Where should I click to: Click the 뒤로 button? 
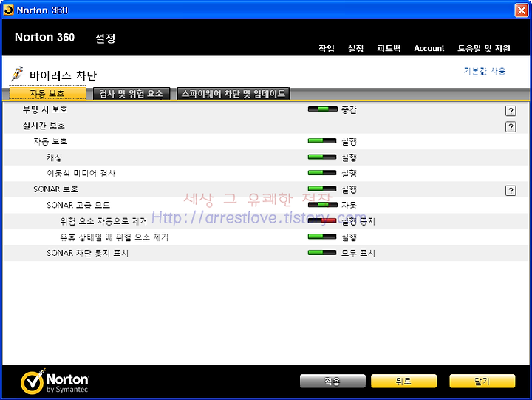(403, 381)
